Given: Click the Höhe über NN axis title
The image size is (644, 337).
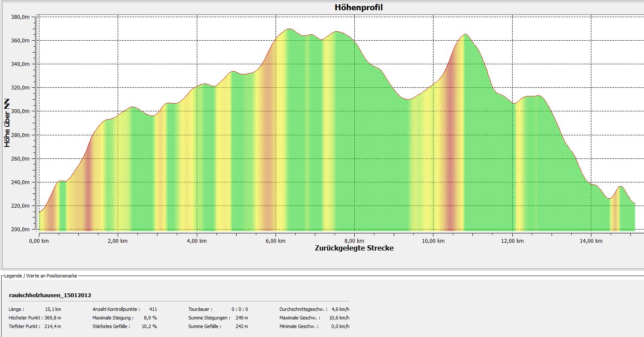Looking at the screenshot, I should coord(7,123).
